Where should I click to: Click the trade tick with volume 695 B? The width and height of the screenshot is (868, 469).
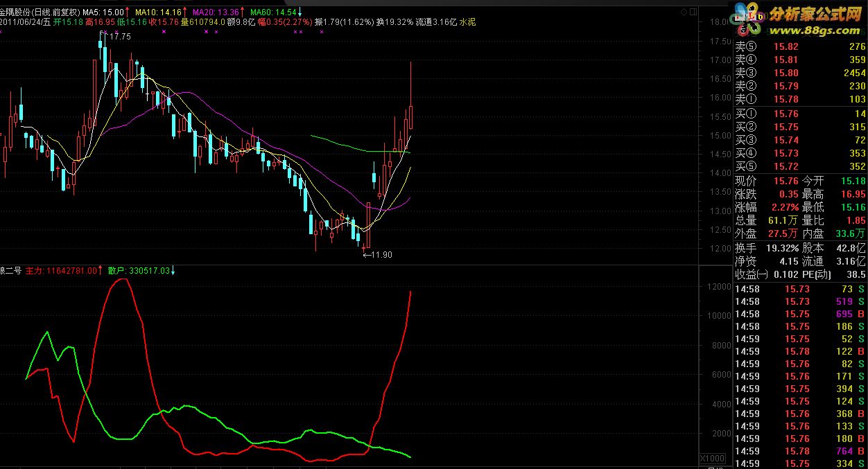(801, 314)
